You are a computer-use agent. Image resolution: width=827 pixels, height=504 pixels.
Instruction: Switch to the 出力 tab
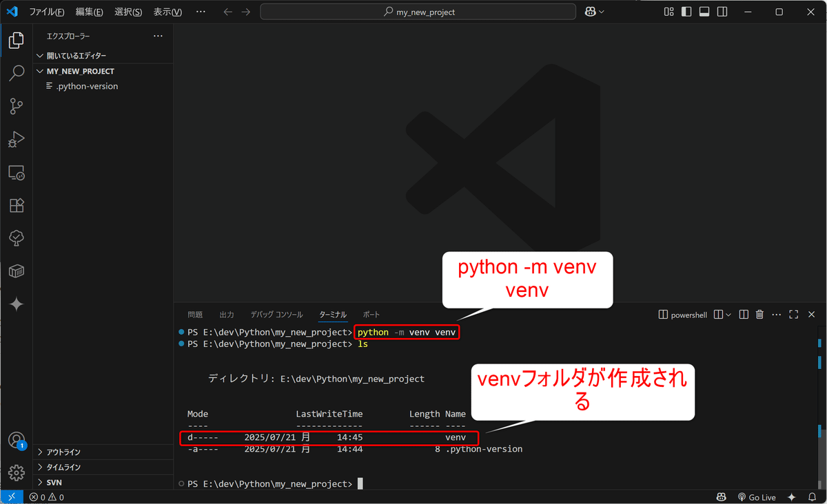227,314
